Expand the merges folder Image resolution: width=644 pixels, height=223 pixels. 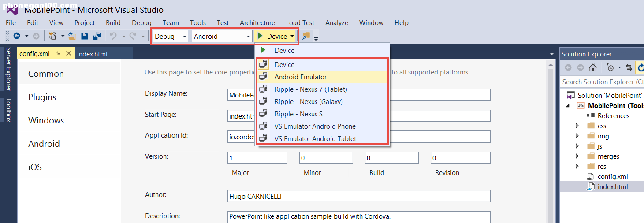pos(577,156)
